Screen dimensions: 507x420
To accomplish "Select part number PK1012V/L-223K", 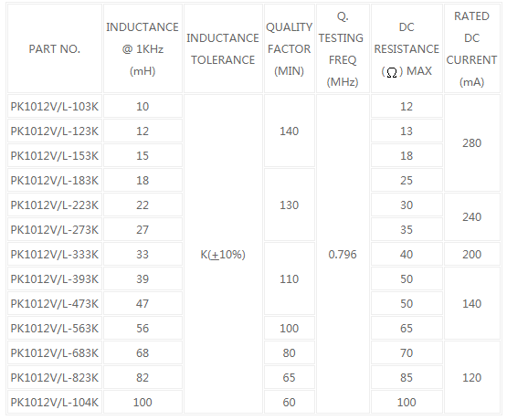I will click(x=55, y=205).
